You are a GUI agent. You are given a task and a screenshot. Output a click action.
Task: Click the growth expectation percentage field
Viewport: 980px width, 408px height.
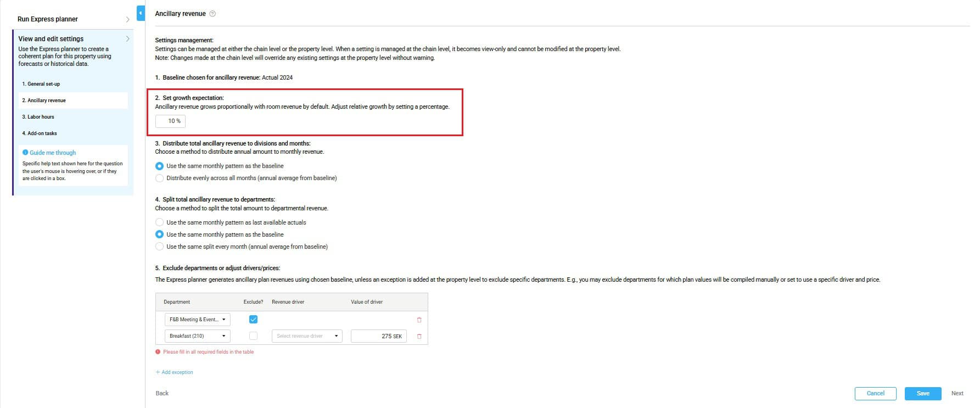click(x=171, y=121)
